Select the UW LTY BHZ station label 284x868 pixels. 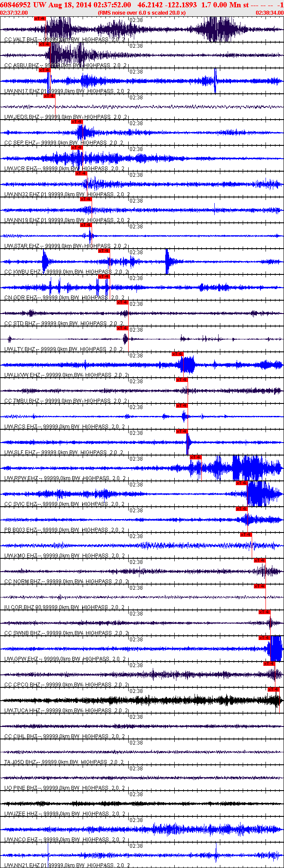pyautogui.click(x=65, y=349)
